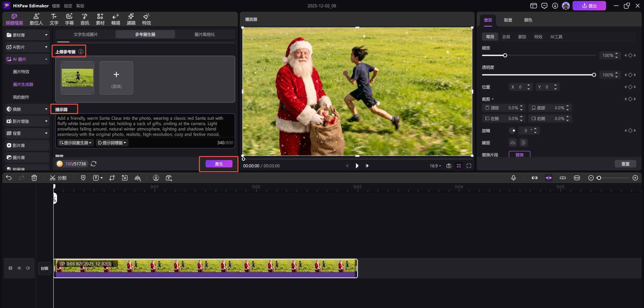644x308 pixels.
Task: Click the undo arrow in timeline toolbar
Action: pos(9,178)
